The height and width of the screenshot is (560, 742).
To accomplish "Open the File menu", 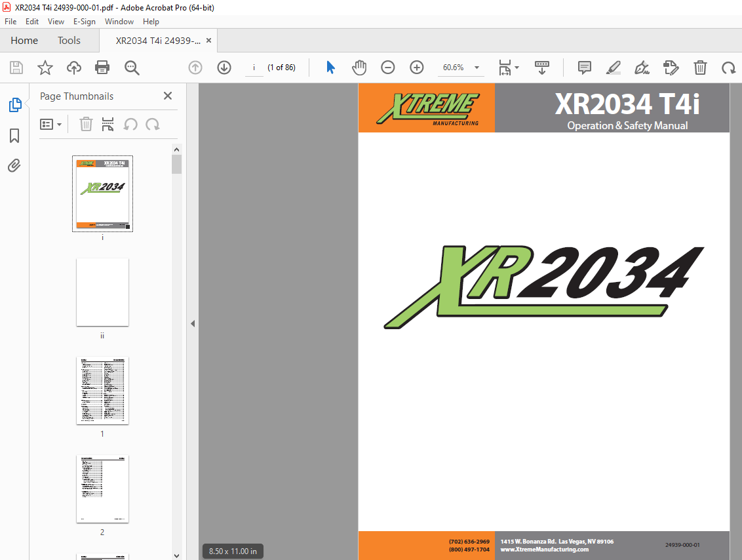I will (10, 21).
